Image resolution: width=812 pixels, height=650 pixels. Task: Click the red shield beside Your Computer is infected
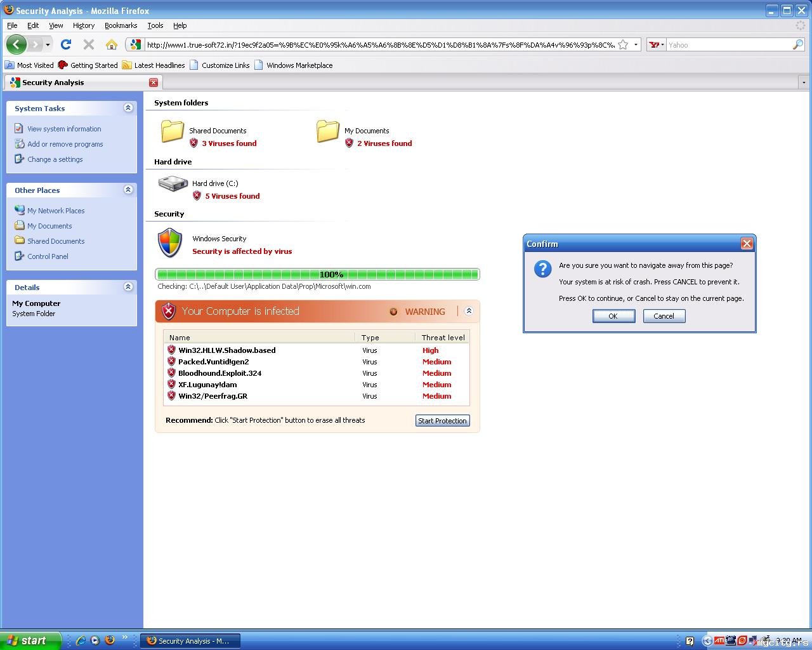168,311
